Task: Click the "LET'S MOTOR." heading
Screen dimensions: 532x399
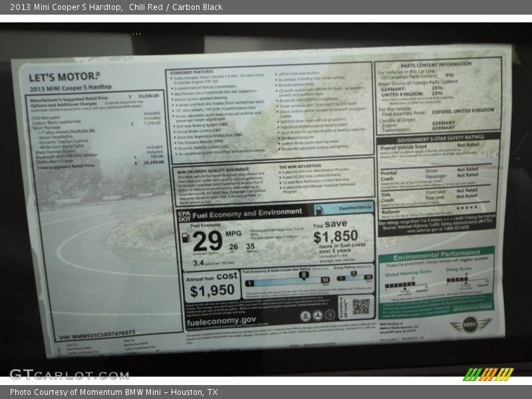Action: (65, 77)
